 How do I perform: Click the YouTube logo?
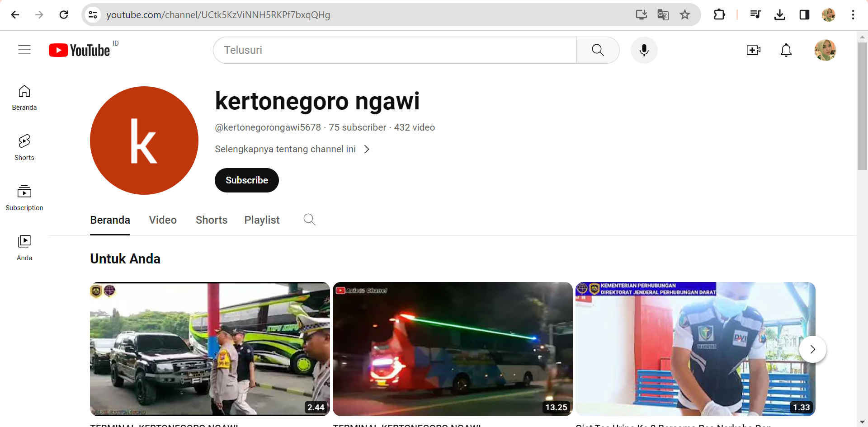click(80, 50)
